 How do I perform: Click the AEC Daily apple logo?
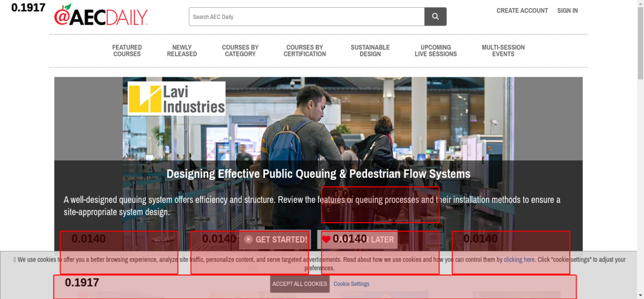coord(100,15)
